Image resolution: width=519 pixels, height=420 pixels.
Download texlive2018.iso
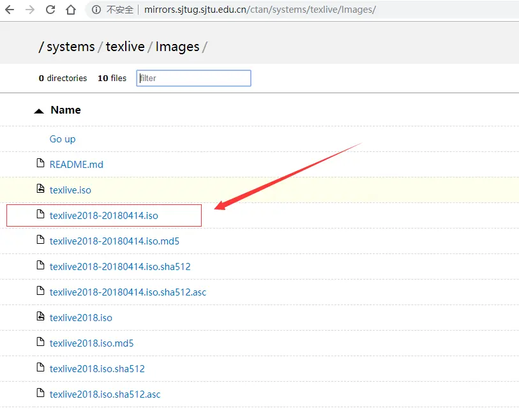pos(81,317)
